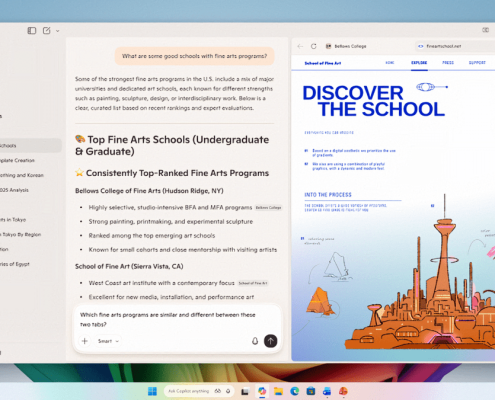
Task: Launch Microsoft Edge from the taskbar
Action: pos(295,391)
